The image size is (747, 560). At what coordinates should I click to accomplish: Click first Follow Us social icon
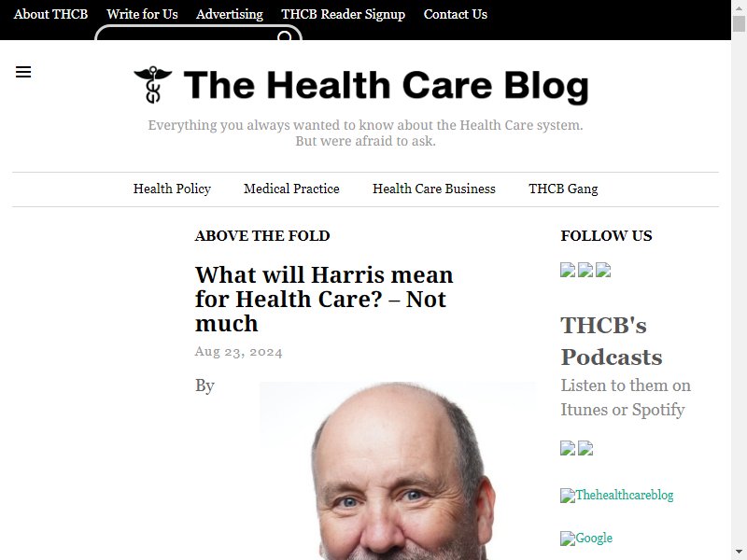[568, 270]
